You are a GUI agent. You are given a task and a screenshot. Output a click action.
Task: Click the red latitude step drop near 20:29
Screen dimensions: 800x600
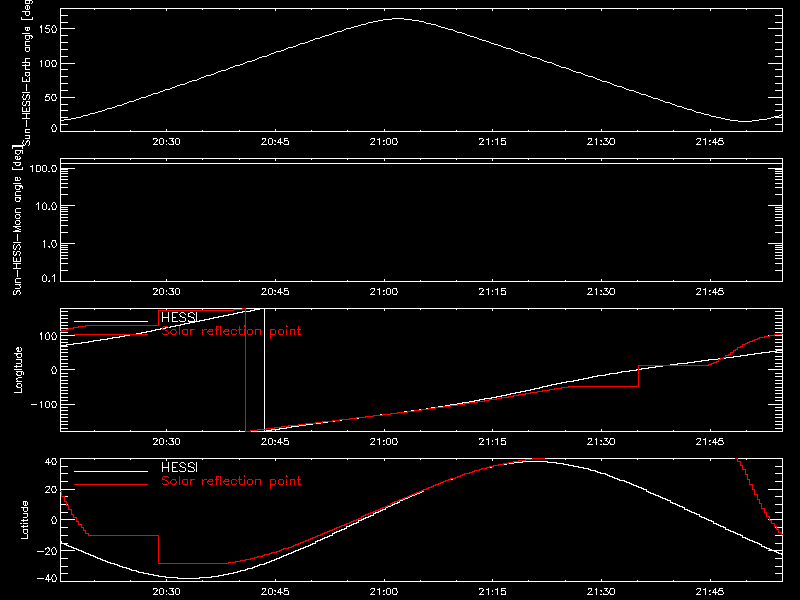point(159,549)
